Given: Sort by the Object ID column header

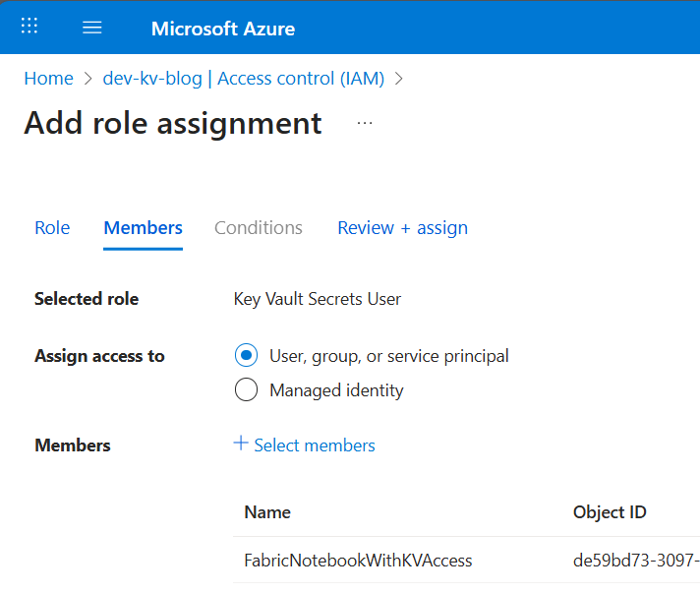Looking at the screenshot, I should 610,512.
